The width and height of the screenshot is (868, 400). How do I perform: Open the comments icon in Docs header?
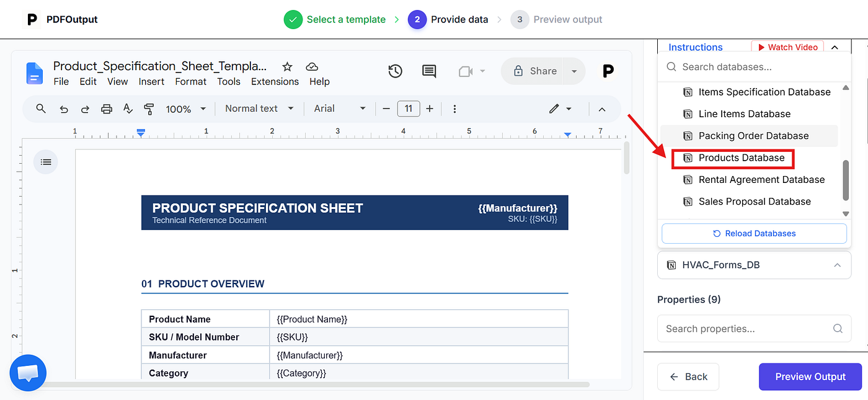(x=429, y=71)
